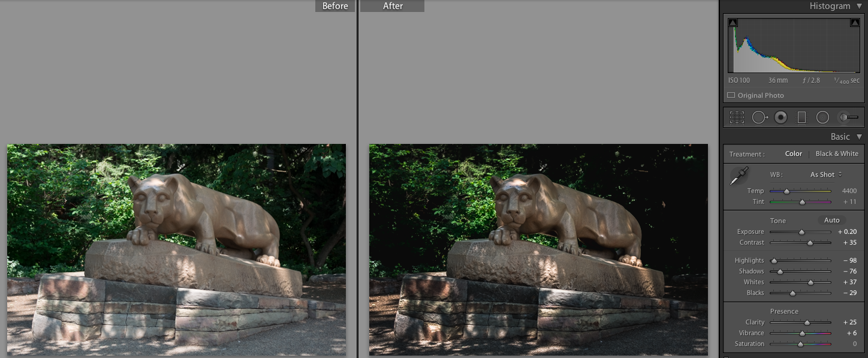
Task: Click the Exposure slider handle
Action: pyautogui.click(x=801, y=232)
